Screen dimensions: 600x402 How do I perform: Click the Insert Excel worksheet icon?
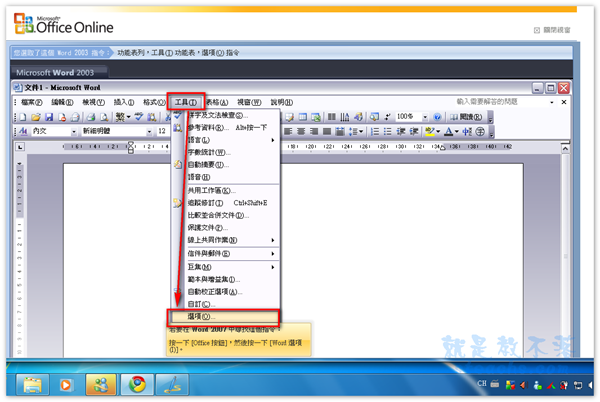coord(316,117)
